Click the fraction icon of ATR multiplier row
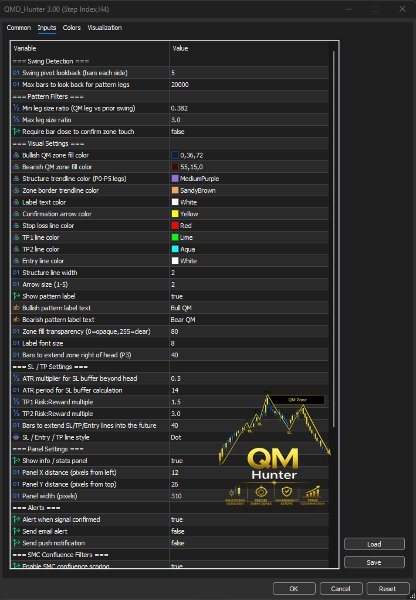 [16, 378]
